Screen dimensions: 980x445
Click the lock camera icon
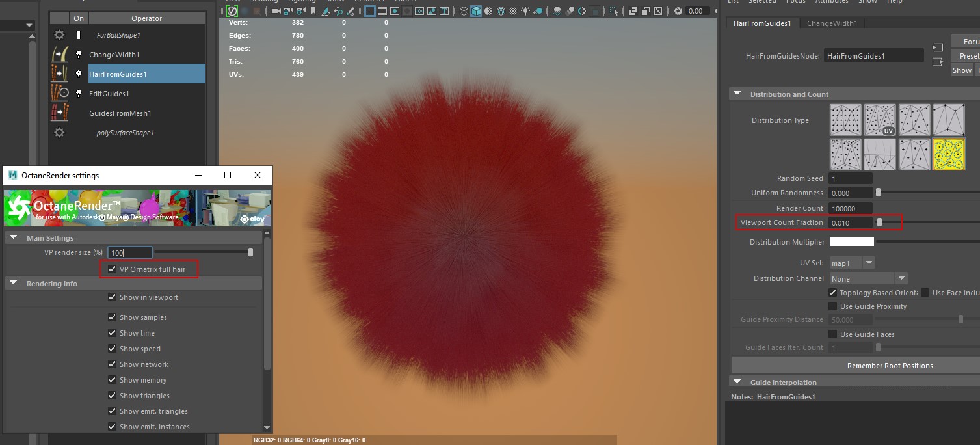coord(288,11)
